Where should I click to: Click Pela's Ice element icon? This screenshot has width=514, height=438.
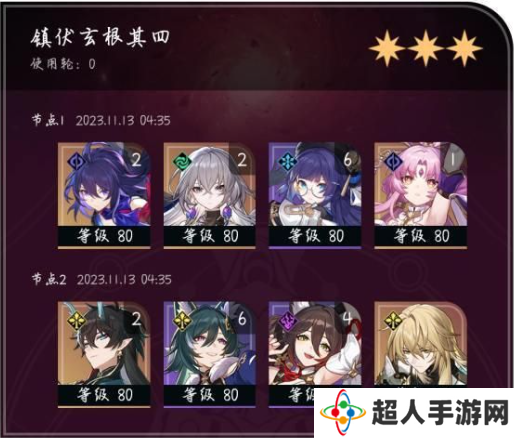(x=287, y=161)
